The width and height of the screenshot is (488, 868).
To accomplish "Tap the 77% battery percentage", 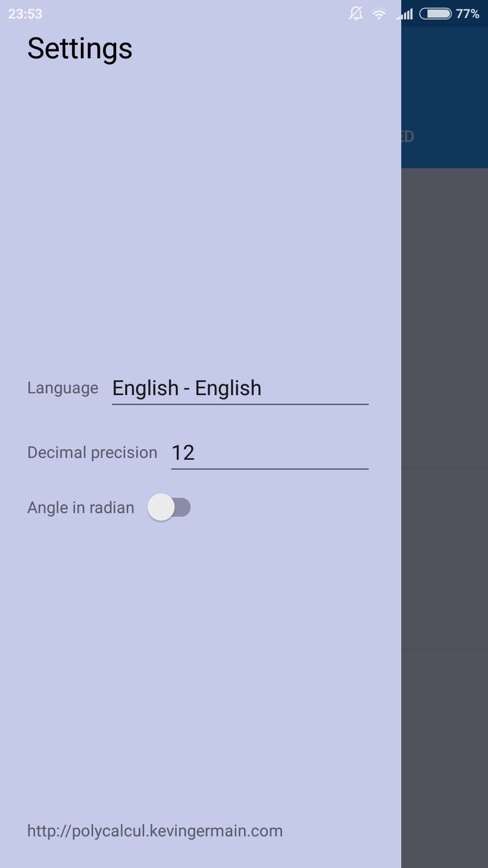I will [x=468, y=14].
